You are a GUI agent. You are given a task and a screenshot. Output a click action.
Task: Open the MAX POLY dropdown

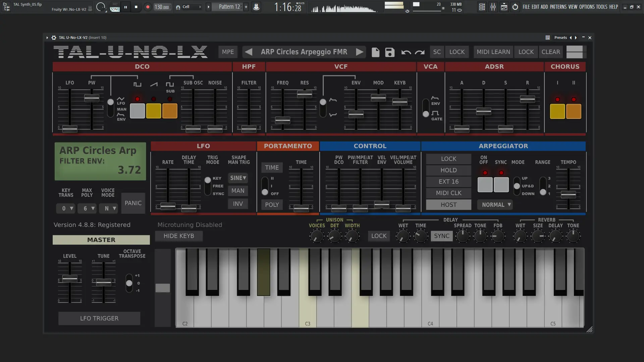87,208
